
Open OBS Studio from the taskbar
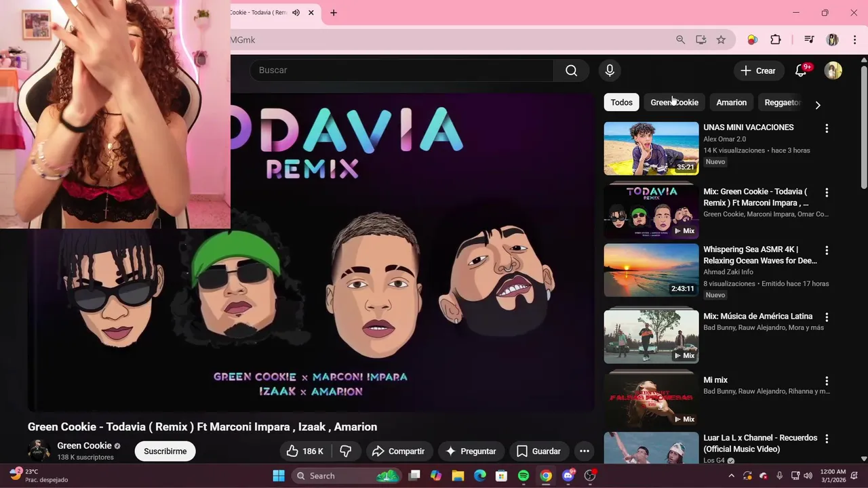[590, 476]
